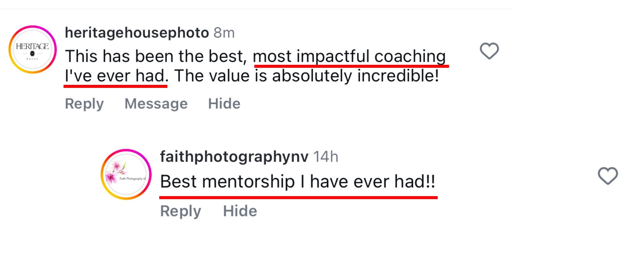
Task: Message heritagehousephoto from the comment
Action: pos(156,103)
